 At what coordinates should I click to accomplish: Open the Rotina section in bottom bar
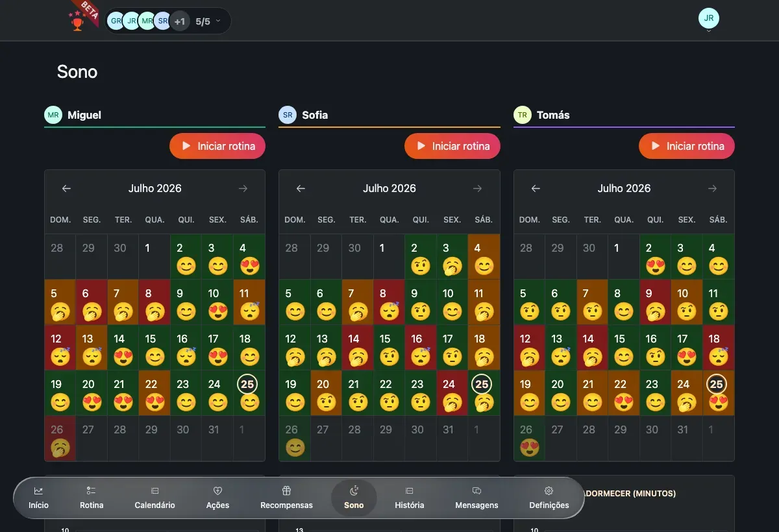coord(92,498)
